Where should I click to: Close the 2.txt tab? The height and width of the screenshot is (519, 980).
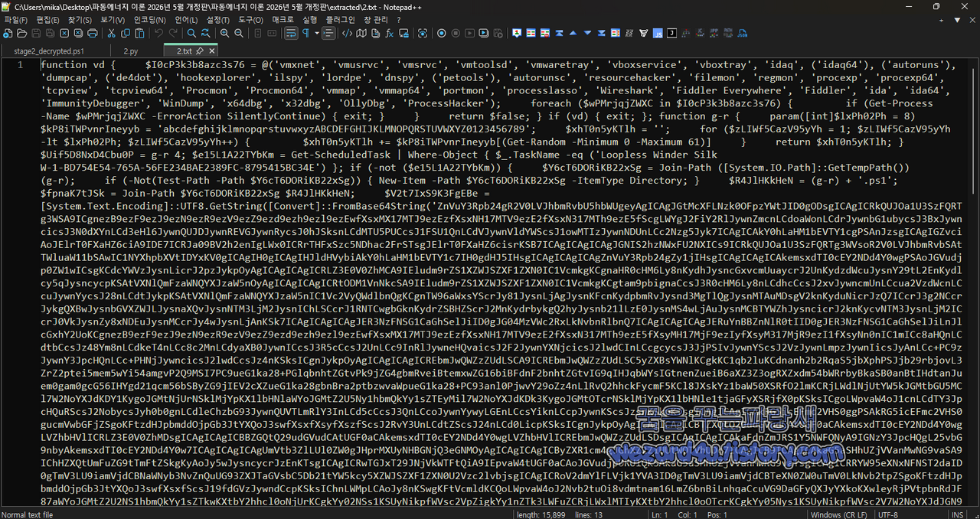point(213,51)
